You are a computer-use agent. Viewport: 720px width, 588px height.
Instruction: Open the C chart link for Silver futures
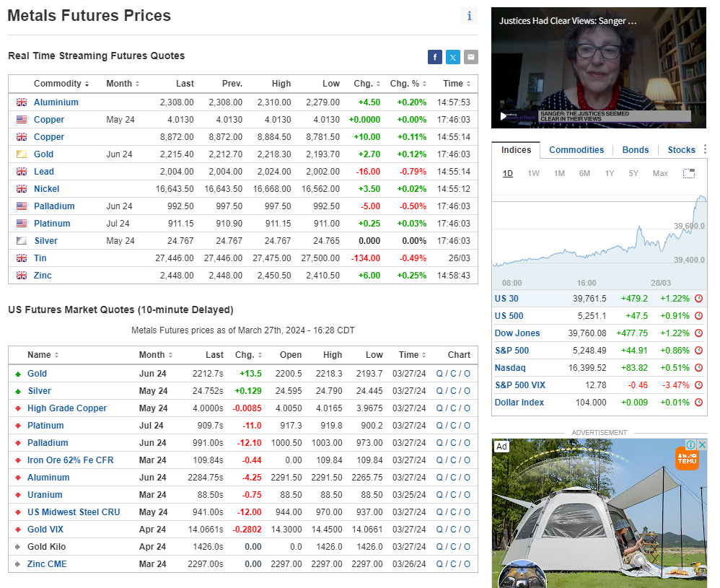[x=453, y=391]
